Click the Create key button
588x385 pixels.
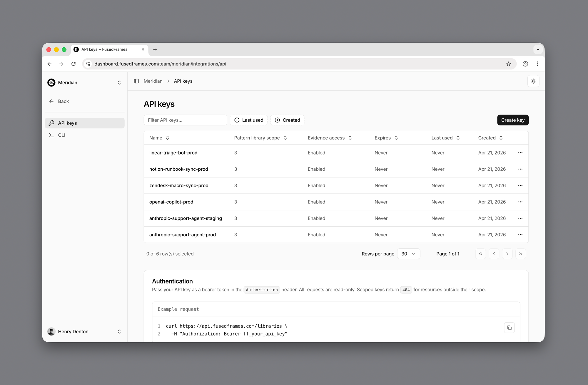pyautogui.click(x=513, y=120)
